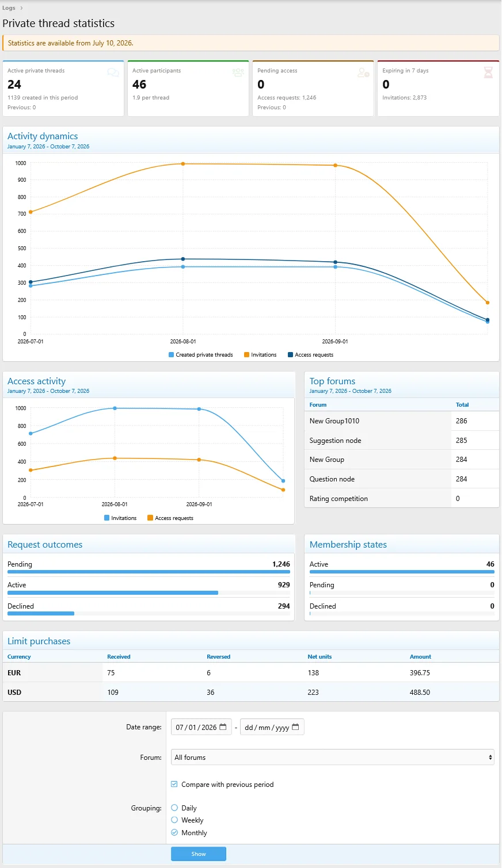Click the Question node forum row

(402, 479)
